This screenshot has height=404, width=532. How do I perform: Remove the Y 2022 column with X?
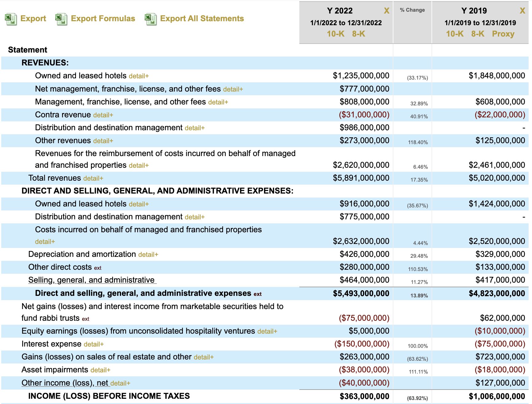[386, 11]
